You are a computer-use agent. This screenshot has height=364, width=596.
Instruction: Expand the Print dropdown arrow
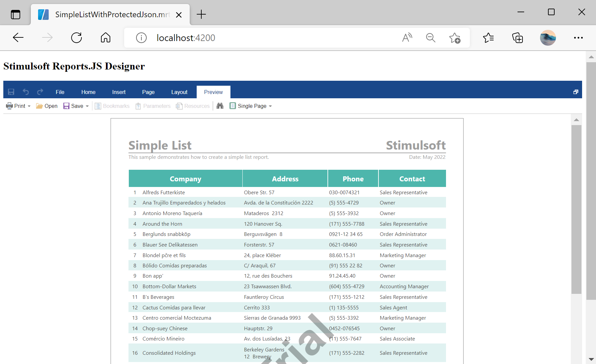29,106
